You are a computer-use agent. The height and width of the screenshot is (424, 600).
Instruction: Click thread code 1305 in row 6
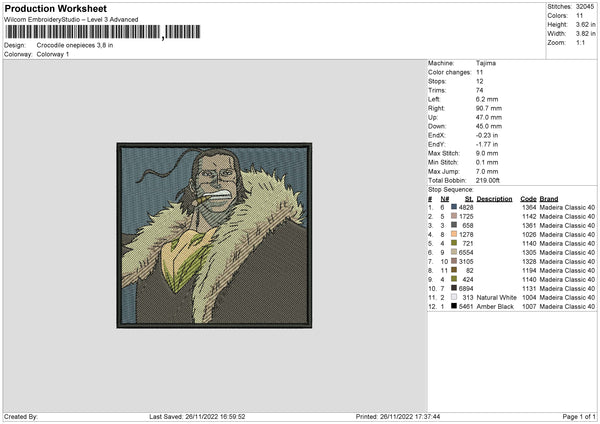pyautogui.click(x=529, y=253)
